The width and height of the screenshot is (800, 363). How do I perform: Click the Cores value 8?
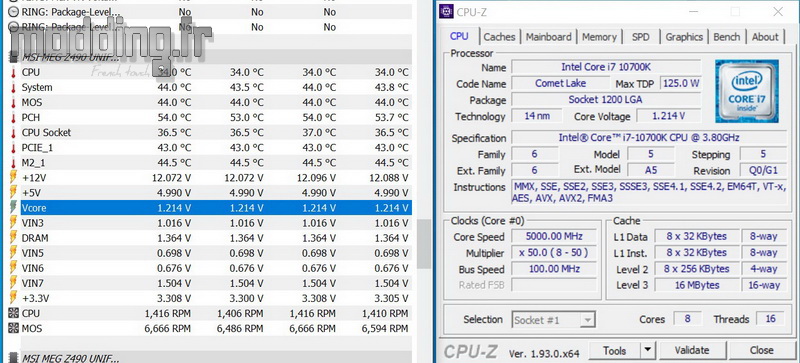coord(687,319)
